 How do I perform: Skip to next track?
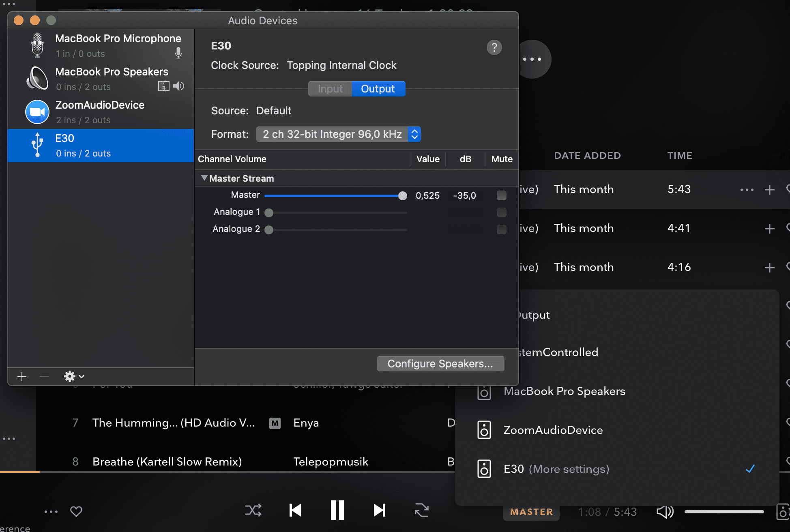pos(379,510)
